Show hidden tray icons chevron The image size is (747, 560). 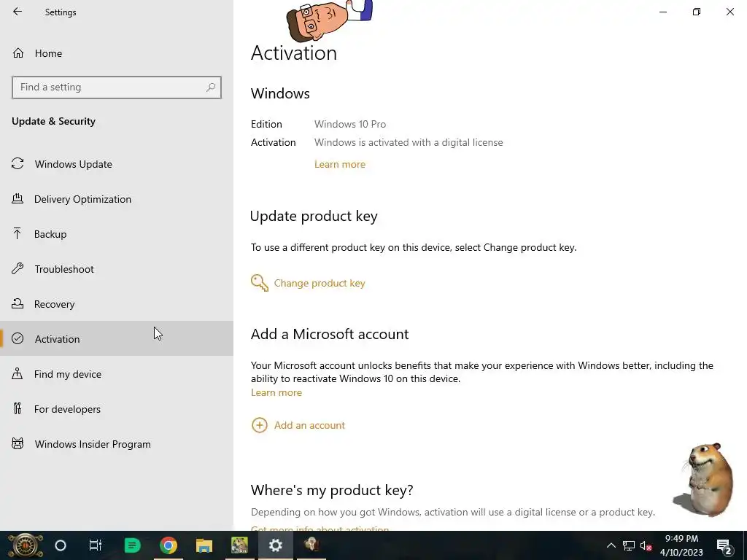pyautogui.click(x=611, y=545)
